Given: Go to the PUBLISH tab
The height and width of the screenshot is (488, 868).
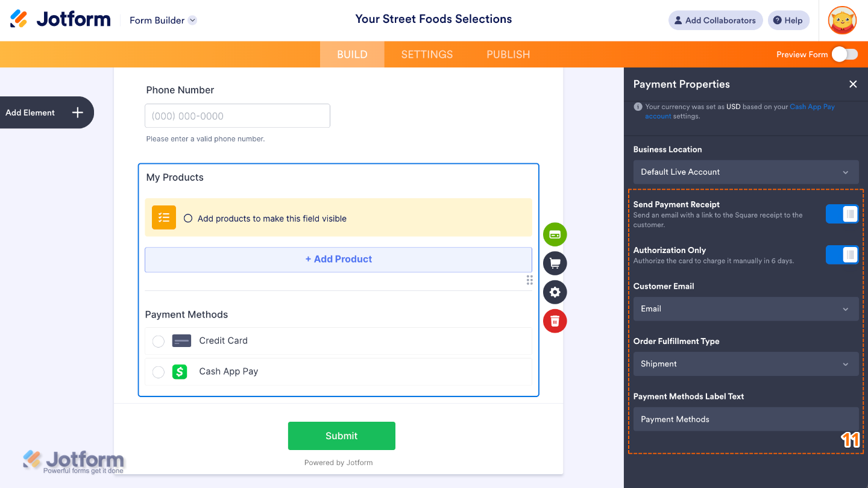Looking at the screenshot, I should (508, 54).
